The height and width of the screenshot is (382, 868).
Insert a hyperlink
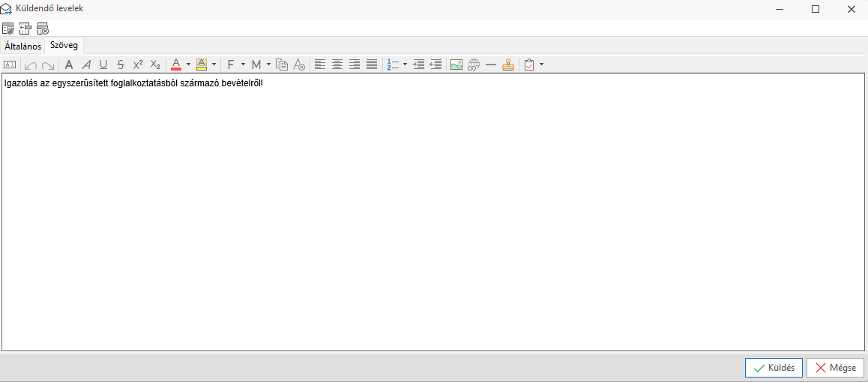(x=474, y=65)
